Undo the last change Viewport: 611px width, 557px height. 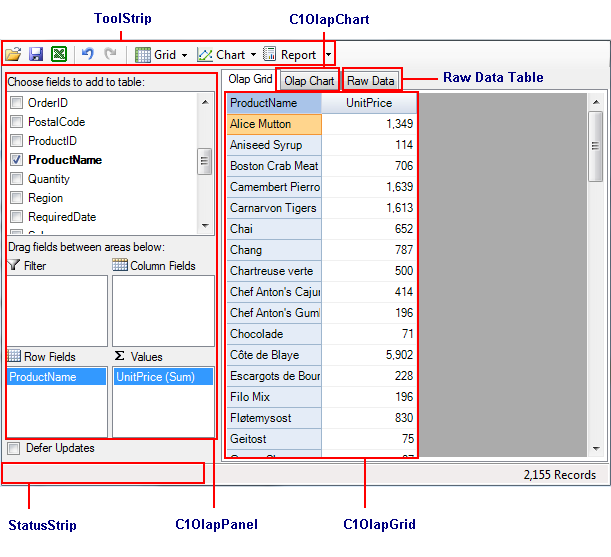88,53
